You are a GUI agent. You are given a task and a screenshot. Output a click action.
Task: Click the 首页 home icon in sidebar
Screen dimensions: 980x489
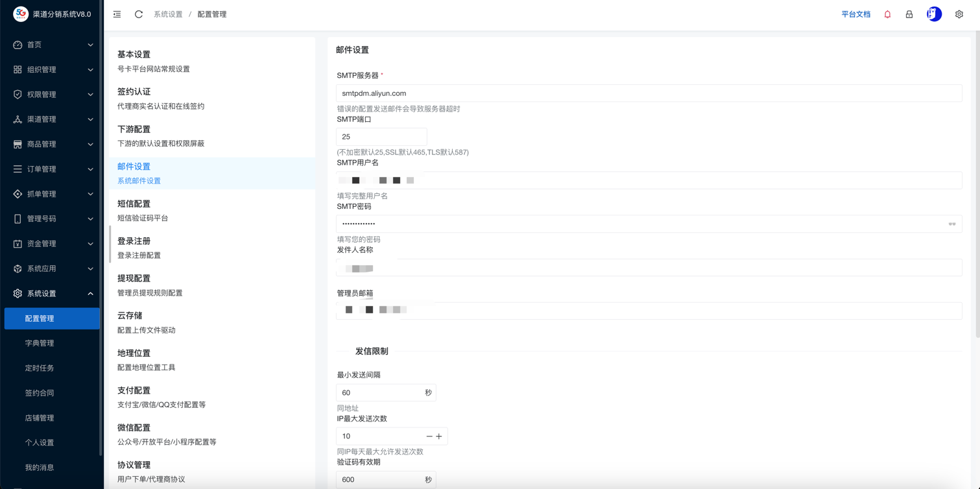(x=17, y=45)
